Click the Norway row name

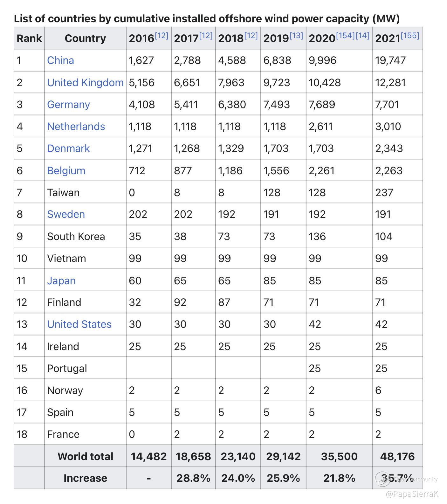tap(65, 390)
